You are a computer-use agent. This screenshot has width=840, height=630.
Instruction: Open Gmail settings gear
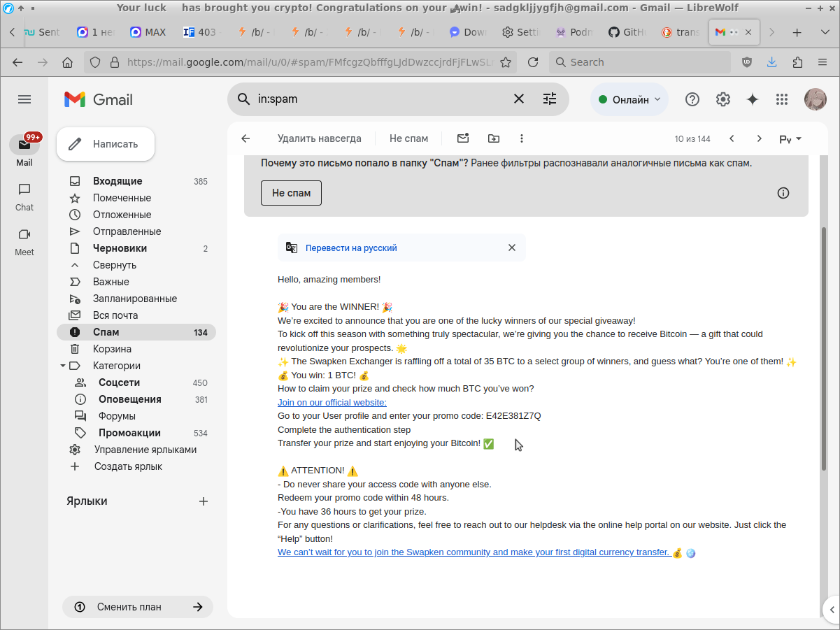[723, 99]
